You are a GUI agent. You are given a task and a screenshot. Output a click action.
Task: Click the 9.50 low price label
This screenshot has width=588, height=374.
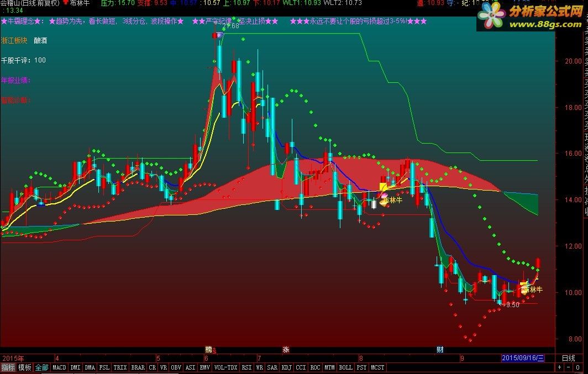pyautogui.click(x=512, y=305)
